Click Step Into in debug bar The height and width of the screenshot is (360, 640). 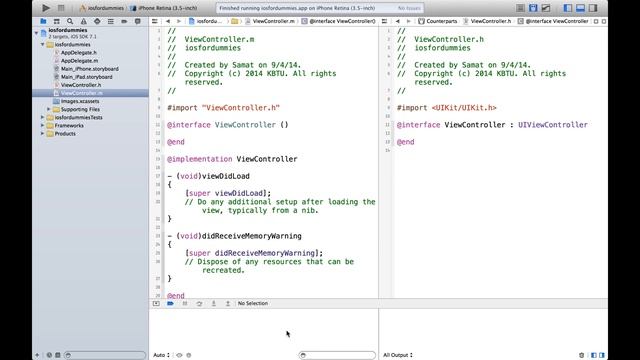point(213,303)
